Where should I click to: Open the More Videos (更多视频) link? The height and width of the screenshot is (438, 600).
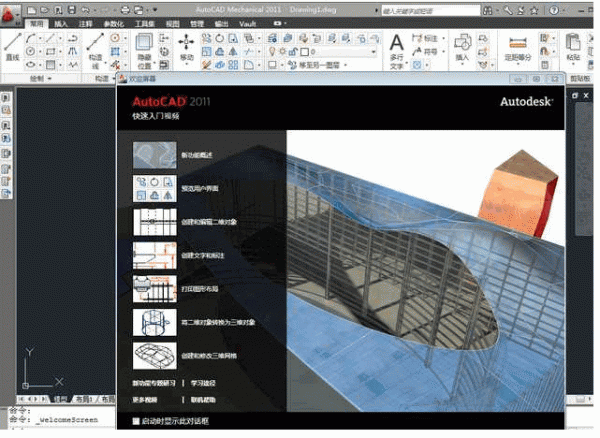(145, 400)
